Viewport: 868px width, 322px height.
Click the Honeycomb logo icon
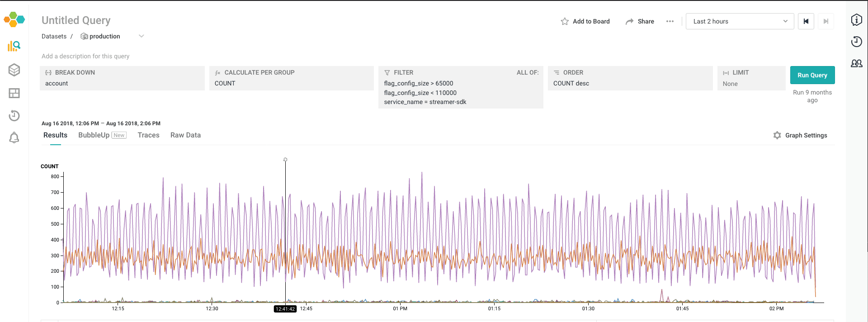(14, 19)
